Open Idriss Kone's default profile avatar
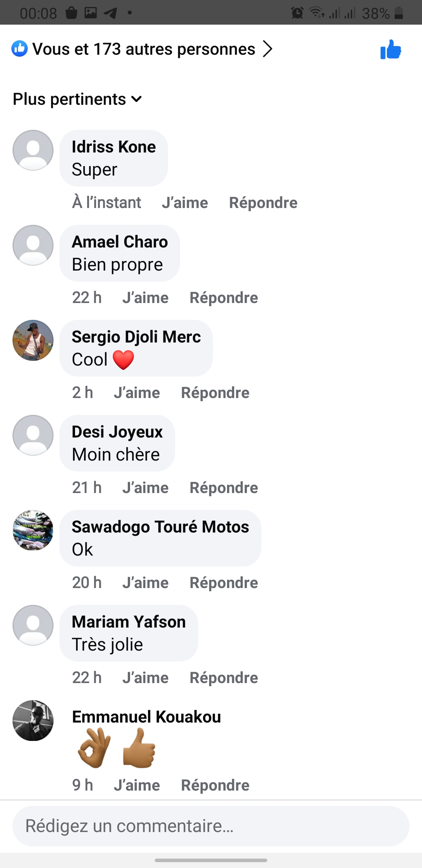 [x=33, y=150]
